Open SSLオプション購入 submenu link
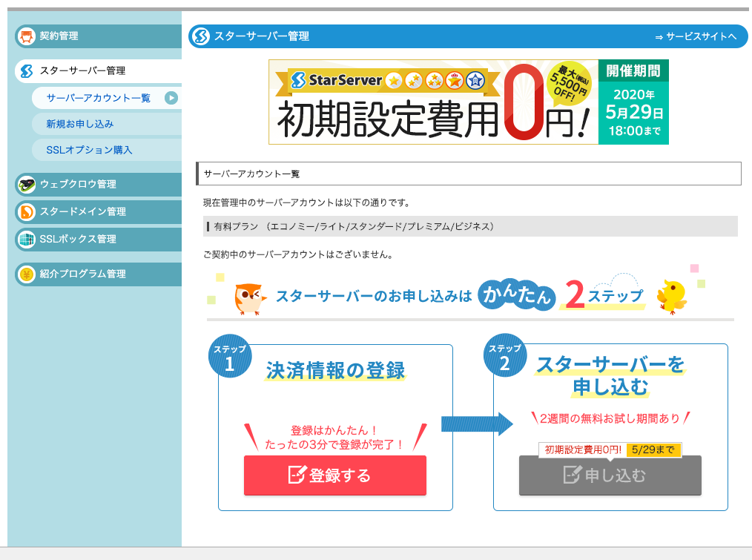Viewport: 752px width, 560px height. 89,150
